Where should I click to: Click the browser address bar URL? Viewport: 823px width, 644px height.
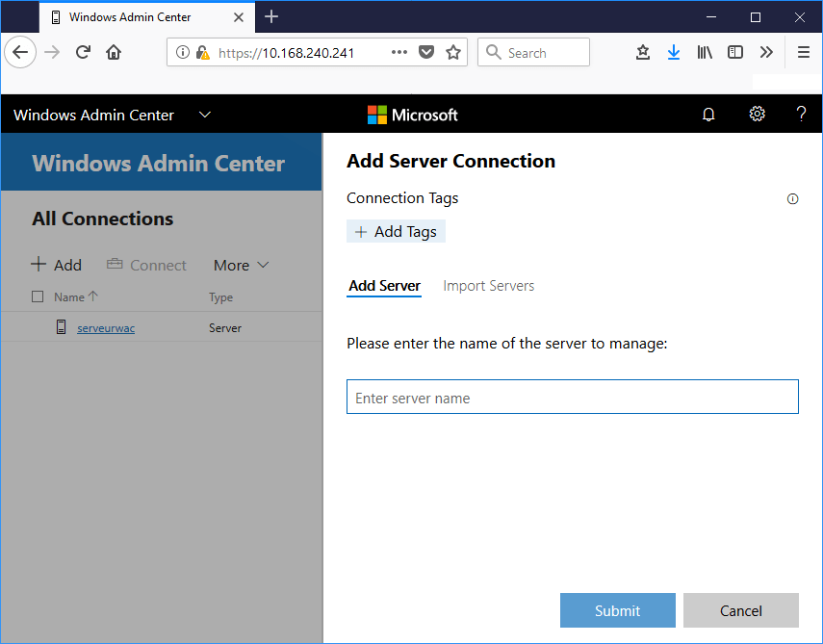click(x=286, y=53)
